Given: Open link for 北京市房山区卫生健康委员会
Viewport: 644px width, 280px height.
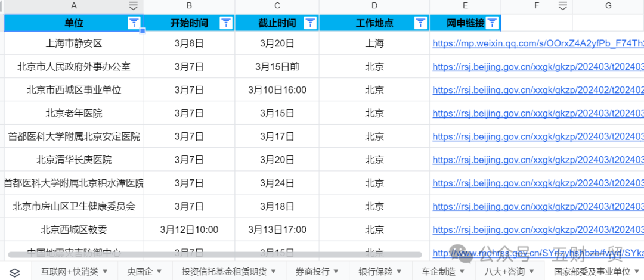Looking at the screenshot, I should click(x=538, y=207).
